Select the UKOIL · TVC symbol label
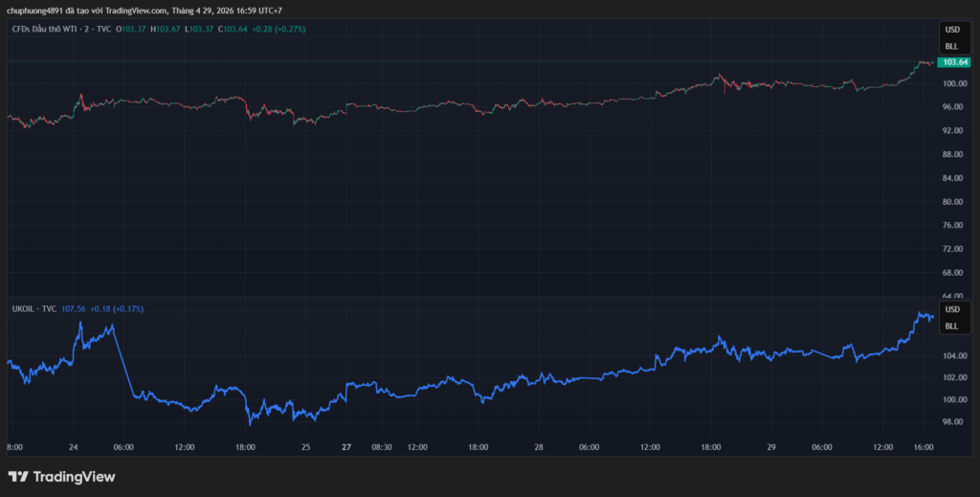The image size is (980, 497). click(x=33, y=309)
